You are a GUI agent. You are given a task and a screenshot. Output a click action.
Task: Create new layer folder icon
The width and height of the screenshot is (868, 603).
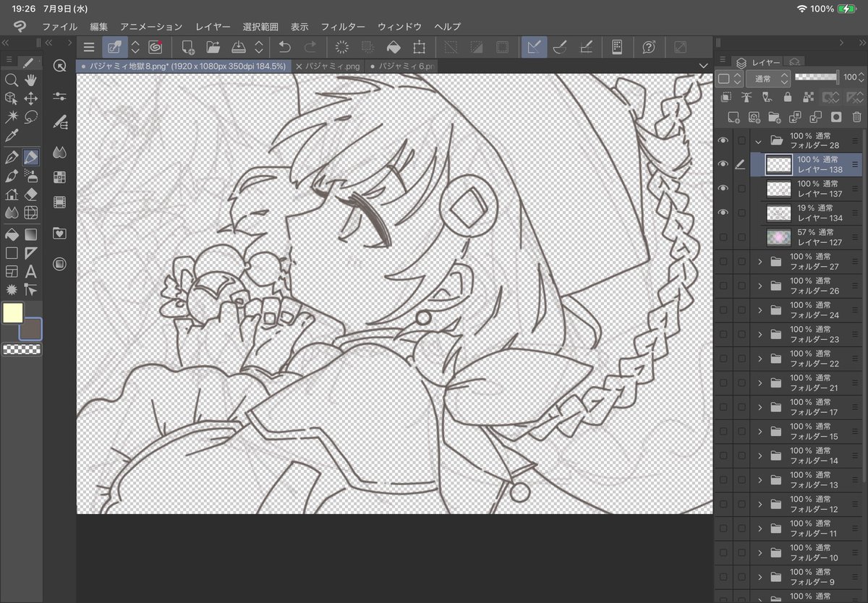point(774,116)
